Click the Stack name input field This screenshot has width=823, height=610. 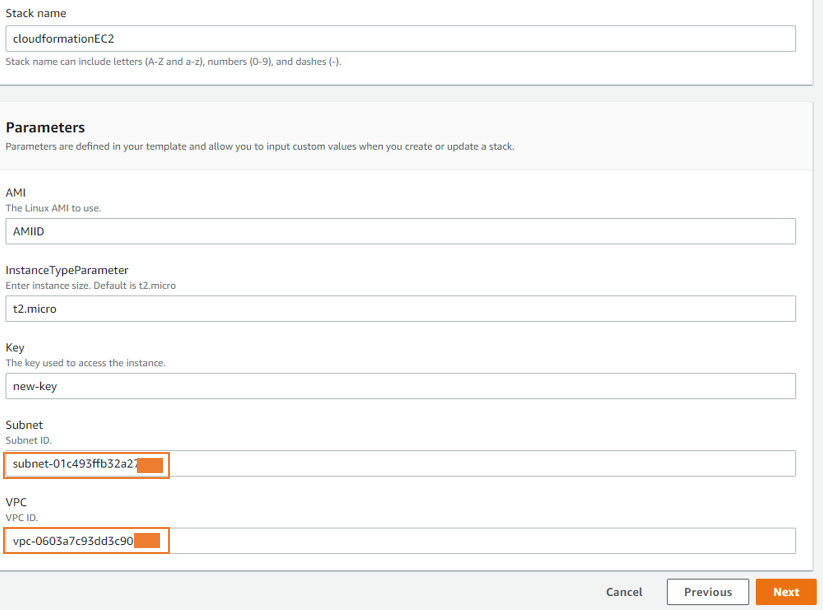(400, 39)
